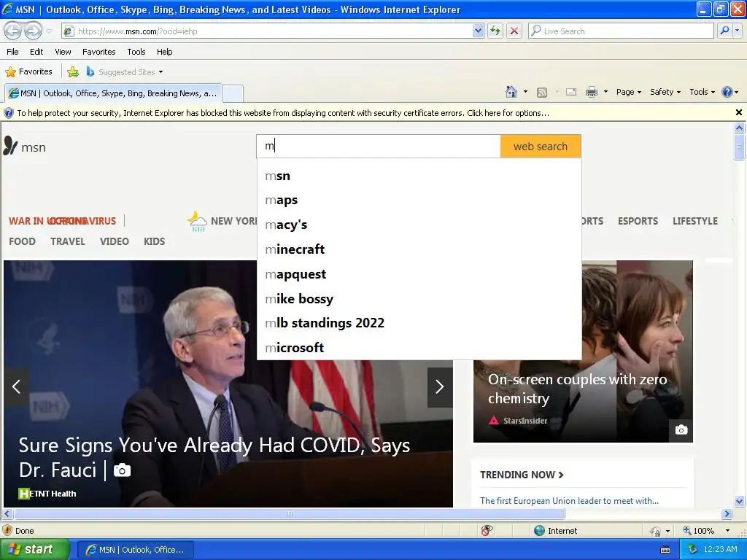Open recent pages dropdown beside navigation arrows

click(49, 31)
